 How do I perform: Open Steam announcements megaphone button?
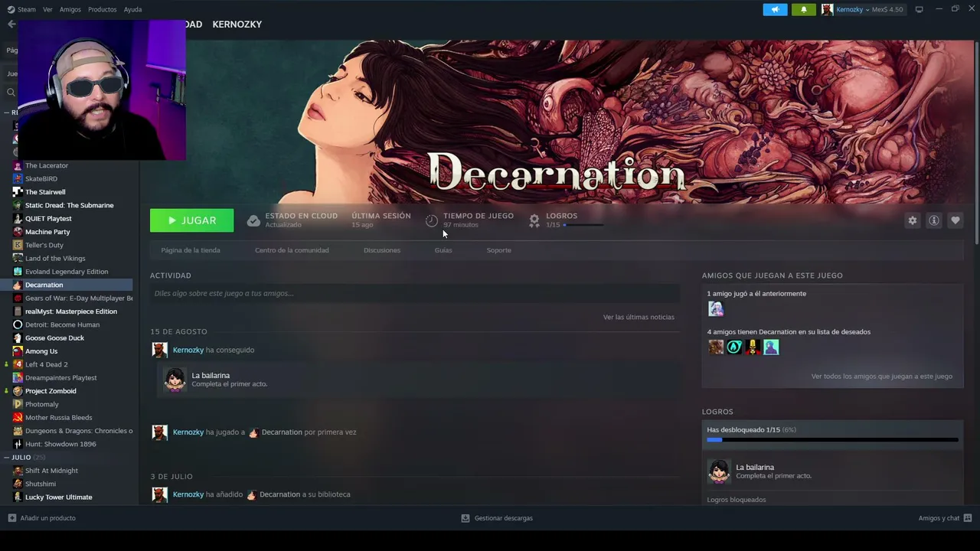[x=775, y=9]
